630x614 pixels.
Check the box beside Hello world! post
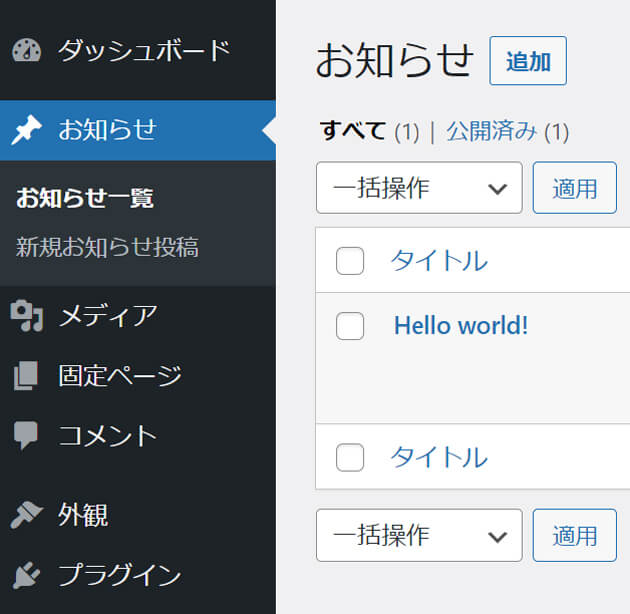350,326
